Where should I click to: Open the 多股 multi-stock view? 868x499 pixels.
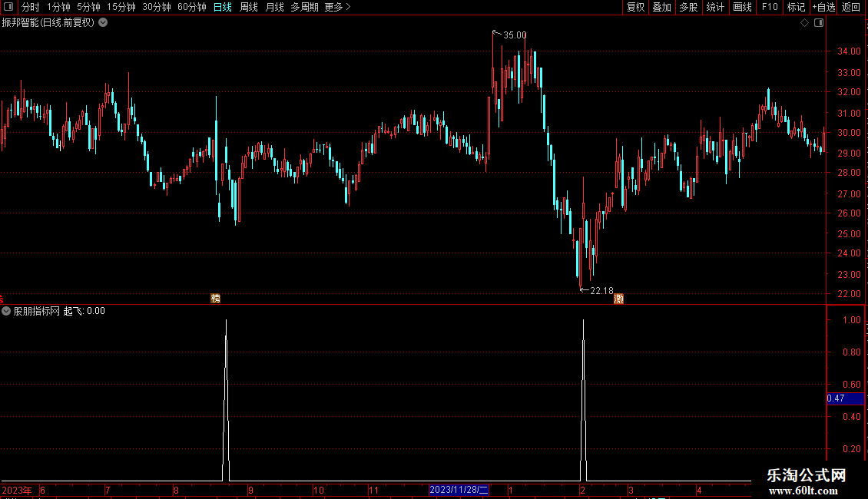[x=688, y=7]
